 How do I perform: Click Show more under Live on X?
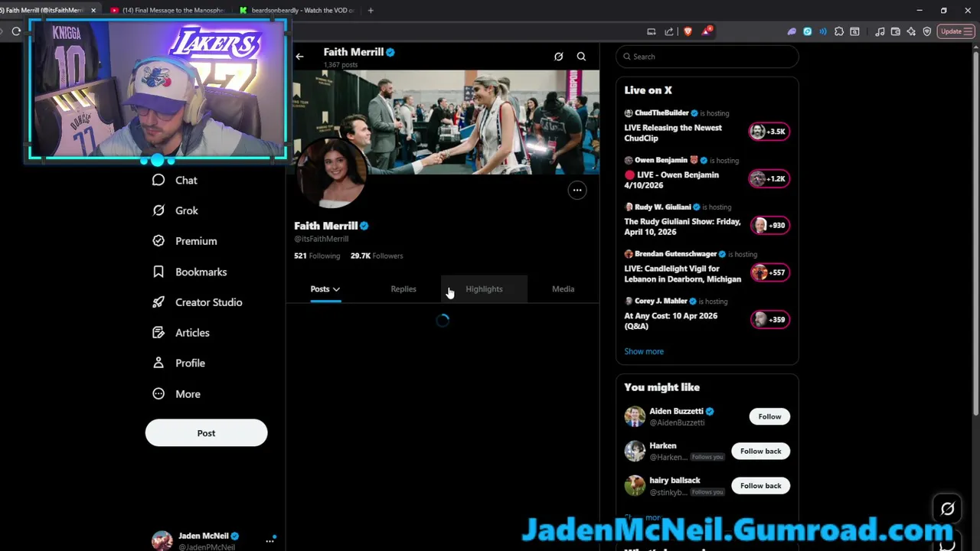click(644, 351)
